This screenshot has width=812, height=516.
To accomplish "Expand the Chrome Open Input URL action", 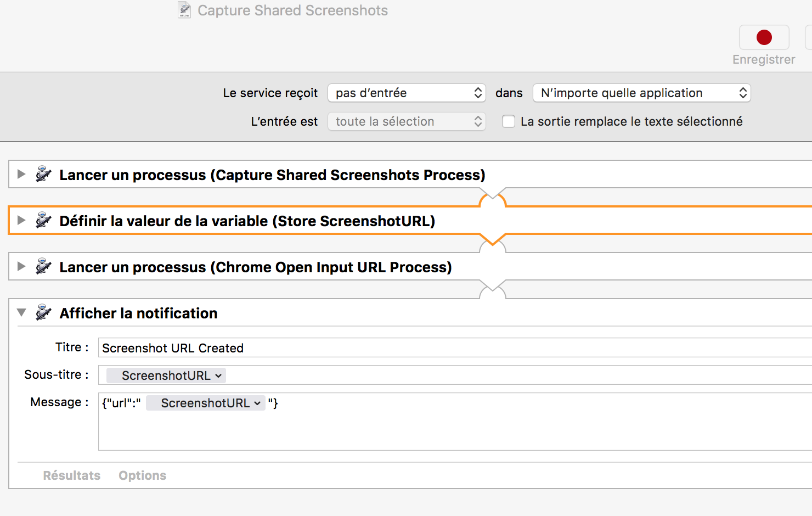I will (21, 266).
